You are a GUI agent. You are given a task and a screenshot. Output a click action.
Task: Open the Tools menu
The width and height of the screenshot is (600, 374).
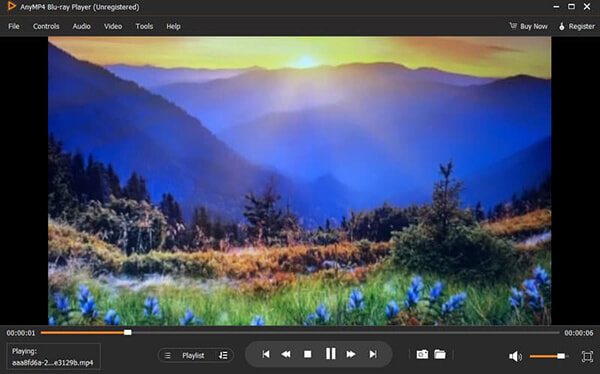click(144, 26)
